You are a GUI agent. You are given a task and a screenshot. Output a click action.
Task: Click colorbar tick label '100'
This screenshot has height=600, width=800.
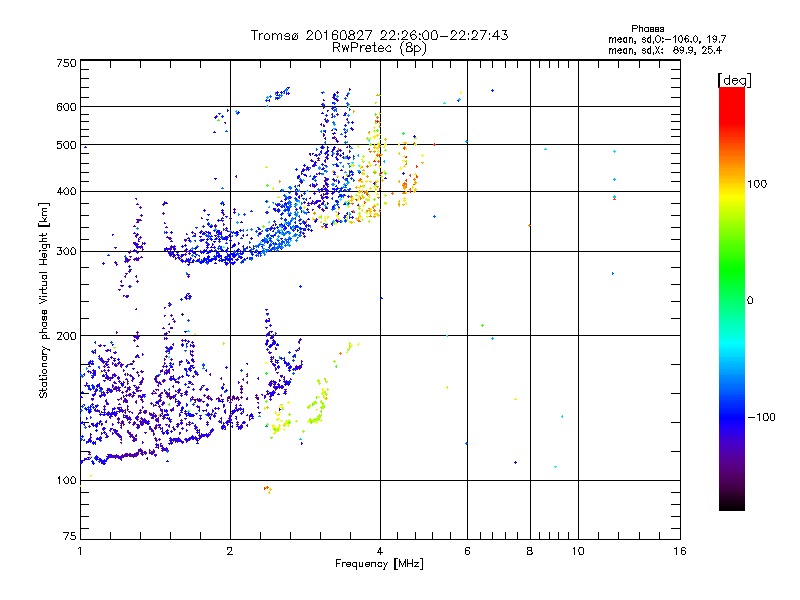coord(757,184)
